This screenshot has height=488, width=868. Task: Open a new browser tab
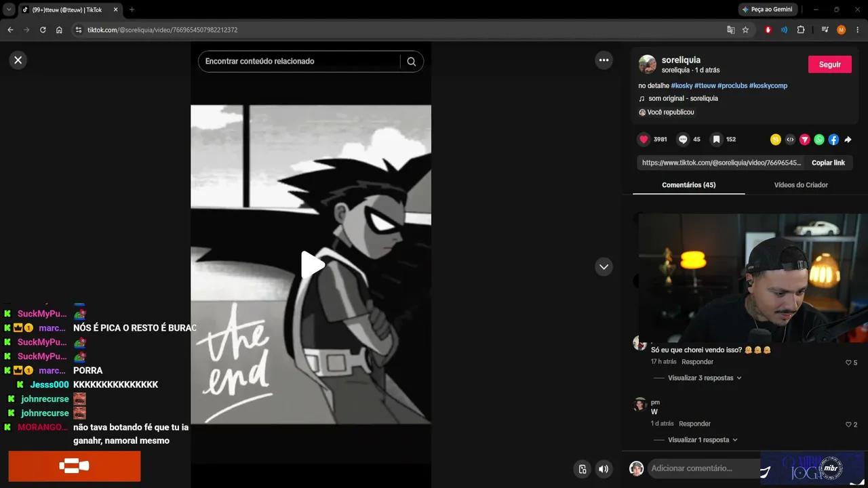(132, 9)
